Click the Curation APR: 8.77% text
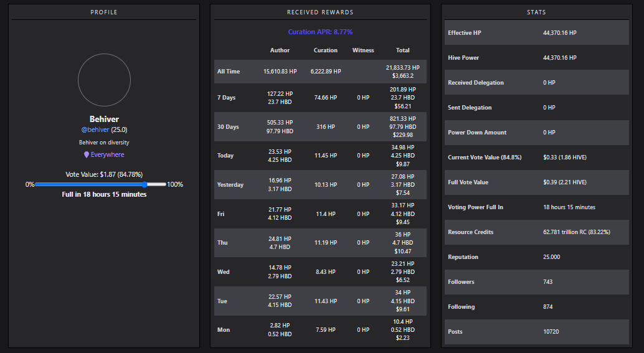 coord(320,32)
